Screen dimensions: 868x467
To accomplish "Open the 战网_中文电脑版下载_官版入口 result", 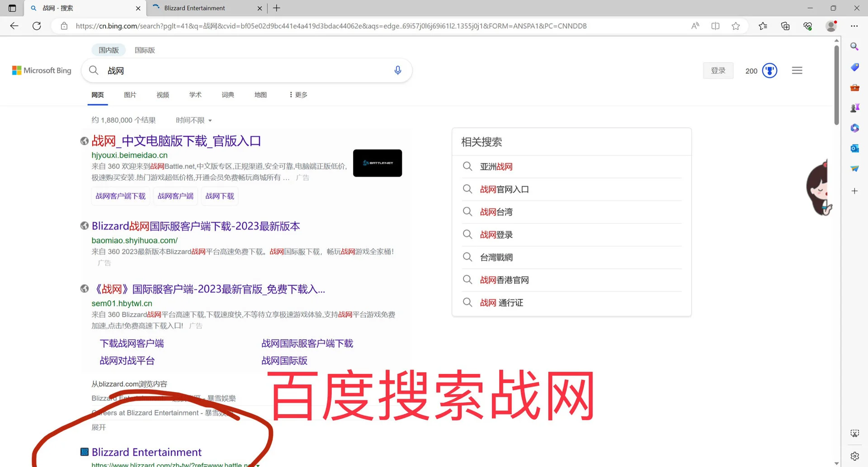I will click(176, 141).
